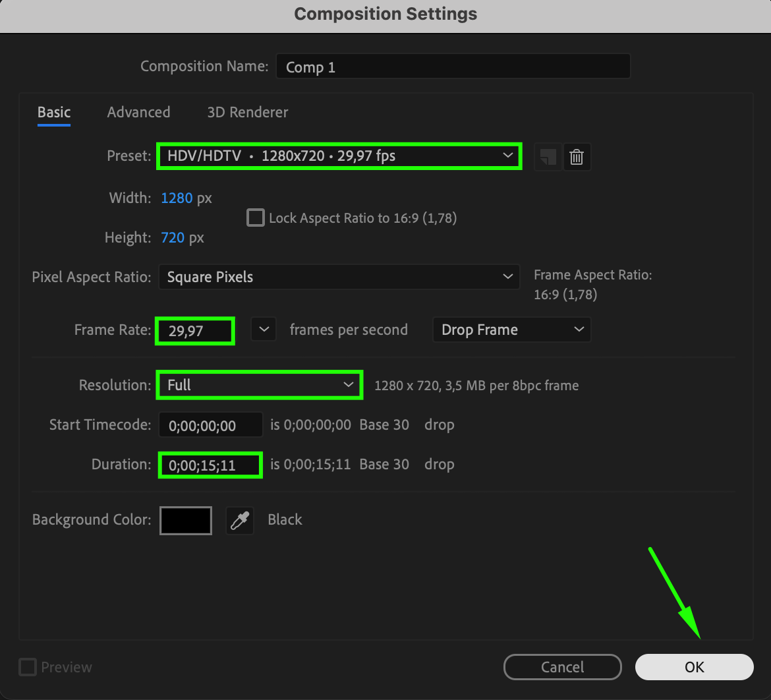Viewport: 771px width, 700px height.
Task: Click the Start Timecode field
Action: click(x=210, y=425)
